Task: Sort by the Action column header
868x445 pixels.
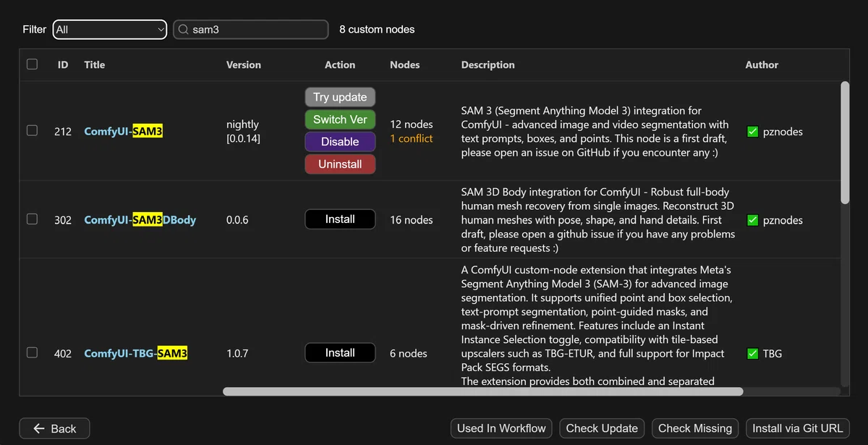Action: (340, 64)
